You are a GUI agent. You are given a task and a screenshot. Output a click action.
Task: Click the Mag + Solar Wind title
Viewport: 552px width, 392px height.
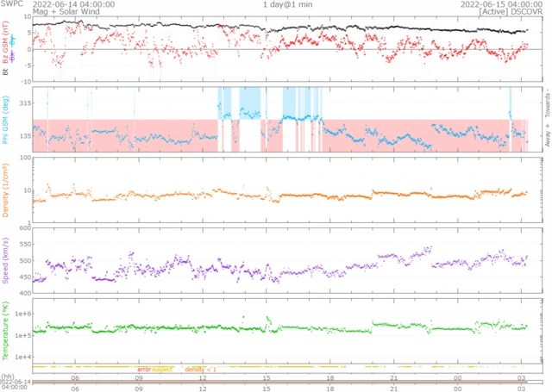click(66, 11)
